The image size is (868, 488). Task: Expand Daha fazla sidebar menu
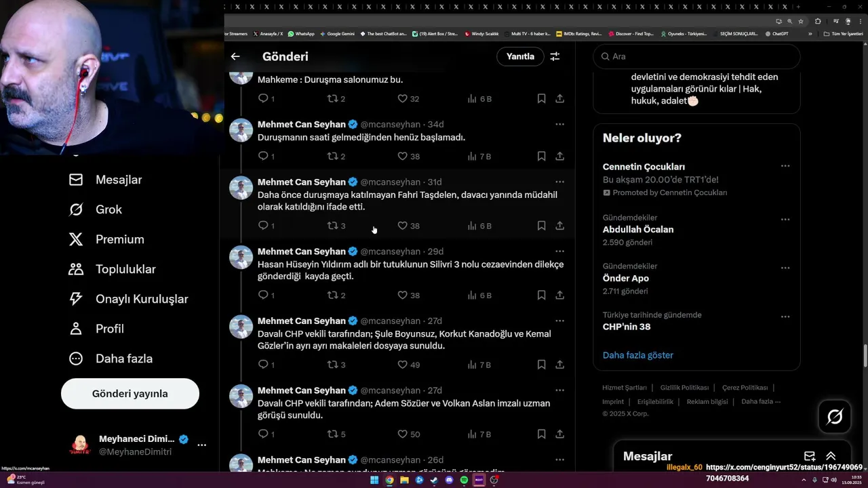tap(110, 359)
